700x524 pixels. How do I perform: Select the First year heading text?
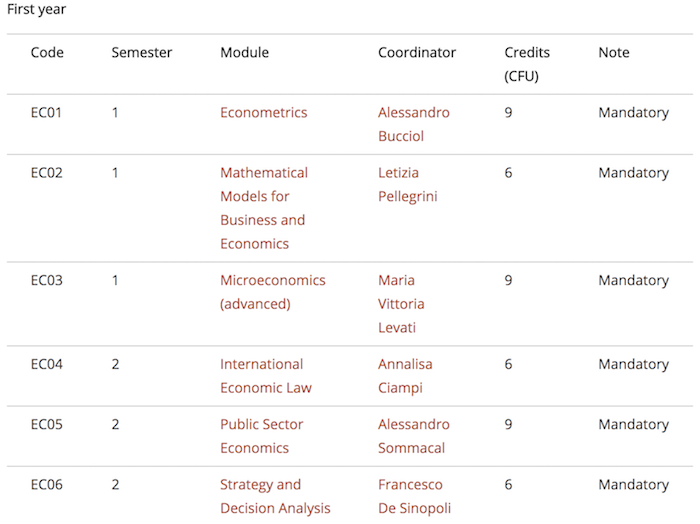click(37, 9)
